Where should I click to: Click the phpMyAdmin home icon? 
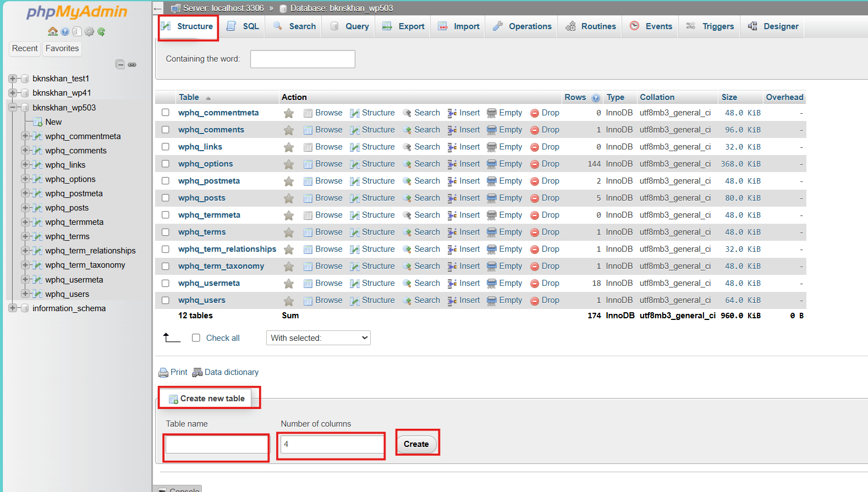coord(53,32)
